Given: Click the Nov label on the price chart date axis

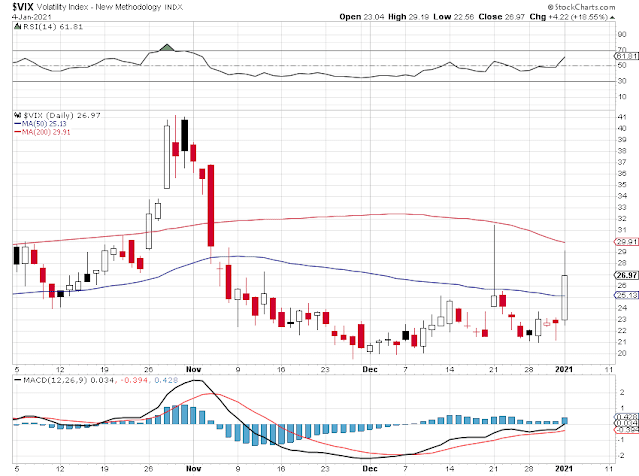Looking at the screenshot, I should (193, 369).
